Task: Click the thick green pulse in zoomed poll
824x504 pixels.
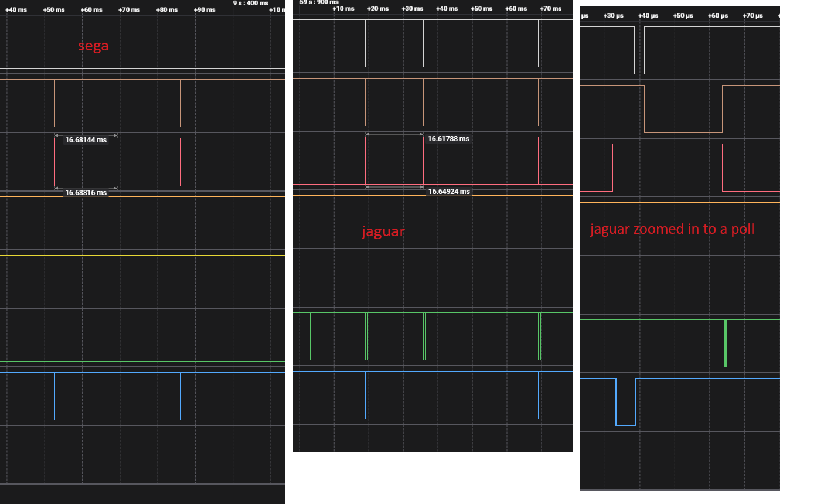Action: click(726, 343)
